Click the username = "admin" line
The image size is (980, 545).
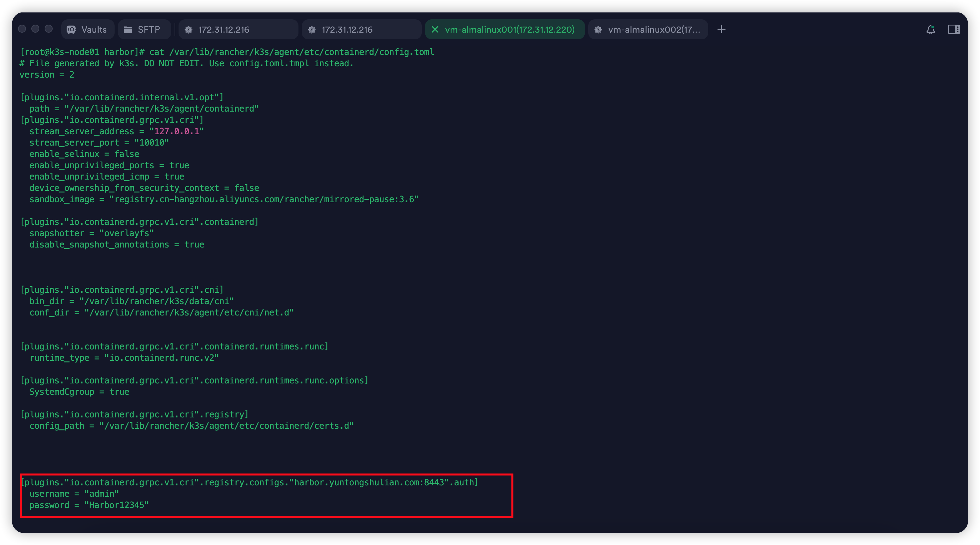pos(74,494)
